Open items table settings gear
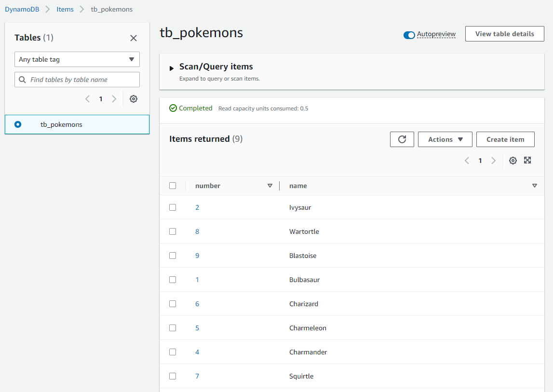Image resolution: width=553 pixels, height=392 pixels. point(513,160)
